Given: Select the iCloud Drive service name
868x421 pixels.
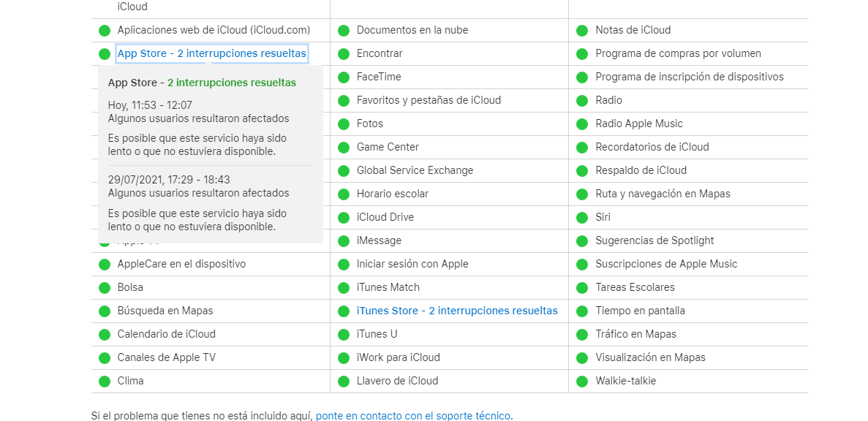Looking at the screenshot, I should point(385,217).
